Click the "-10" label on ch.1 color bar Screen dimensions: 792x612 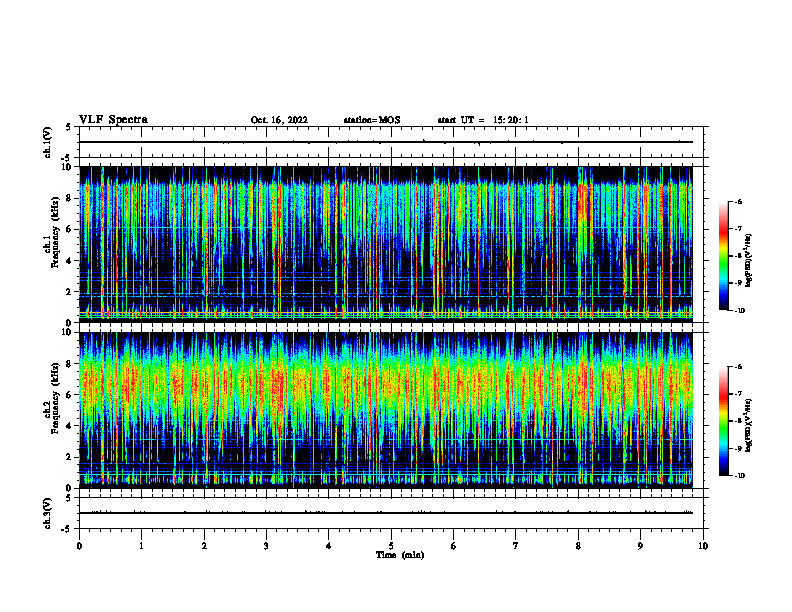(x=739, y=311)
